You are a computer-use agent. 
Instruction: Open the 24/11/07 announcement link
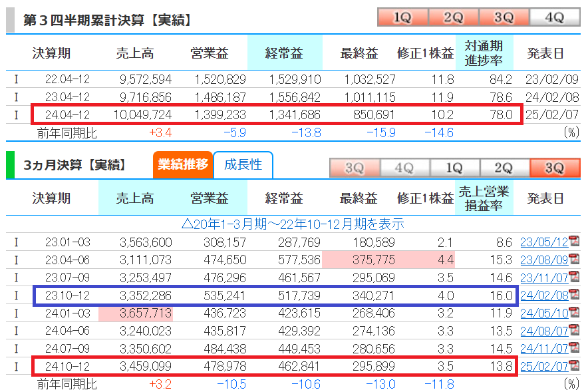tap(544, 349)
